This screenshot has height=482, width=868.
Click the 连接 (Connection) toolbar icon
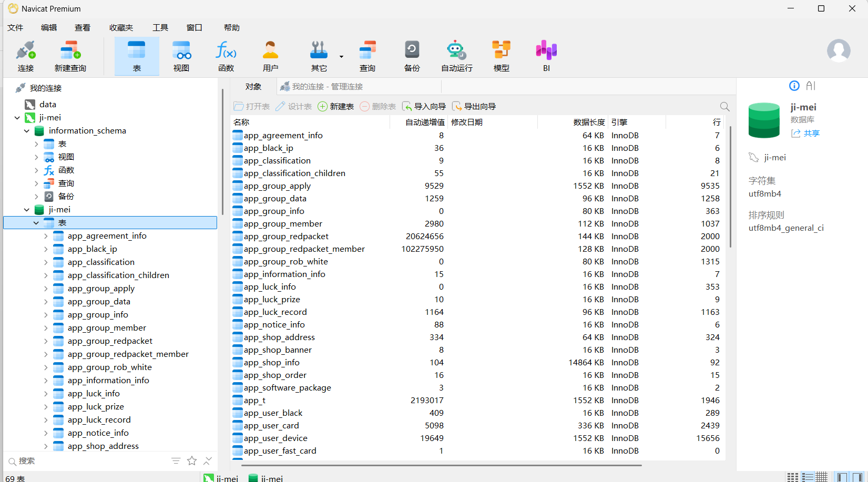point(25,56)
